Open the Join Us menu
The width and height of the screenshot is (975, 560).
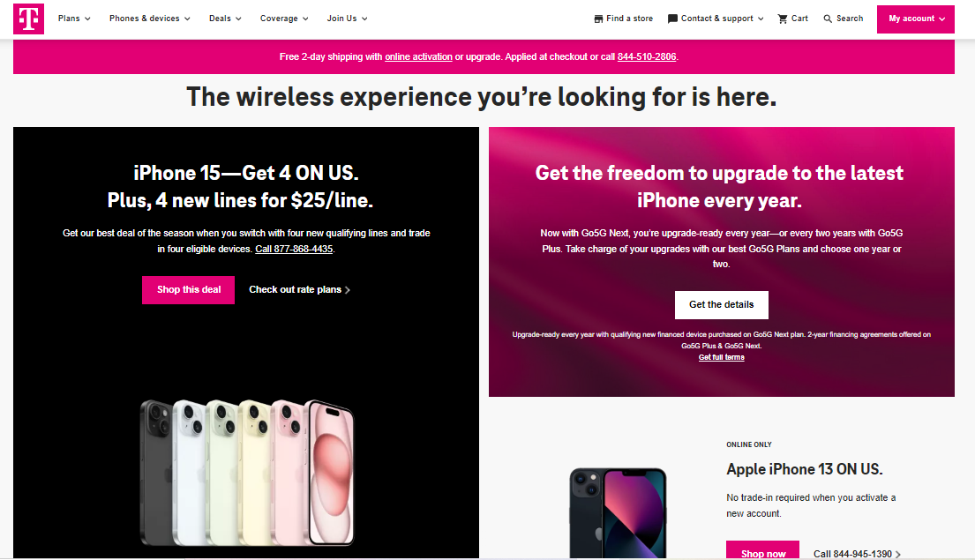[x=347, y=18]
